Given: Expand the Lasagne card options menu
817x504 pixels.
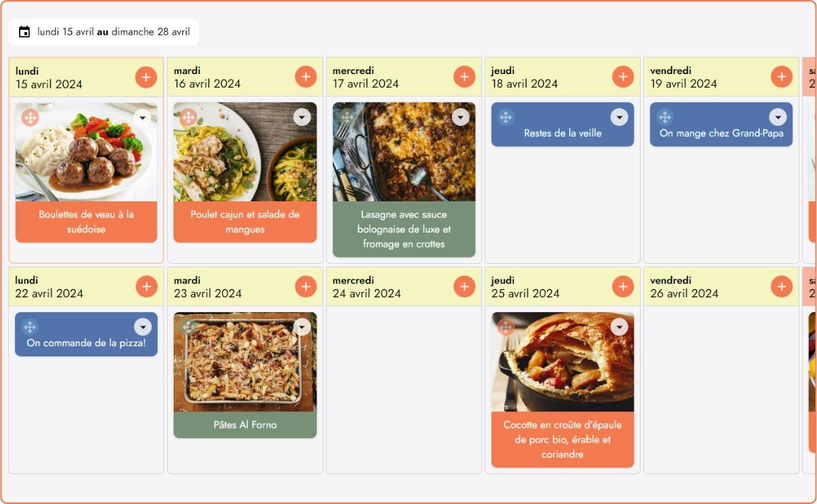Looking at the screenshot, I should pyautogui.click(x=461, y=118).
